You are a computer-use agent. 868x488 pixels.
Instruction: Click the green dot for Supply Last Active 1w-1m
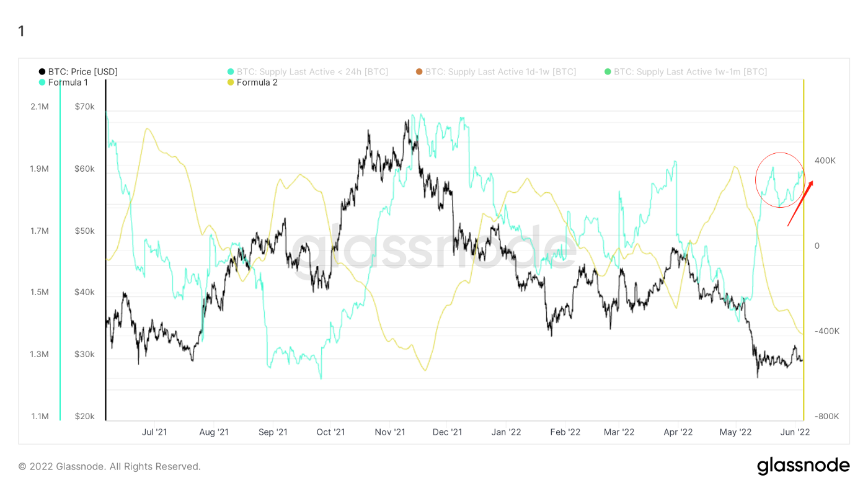[608, 72]
